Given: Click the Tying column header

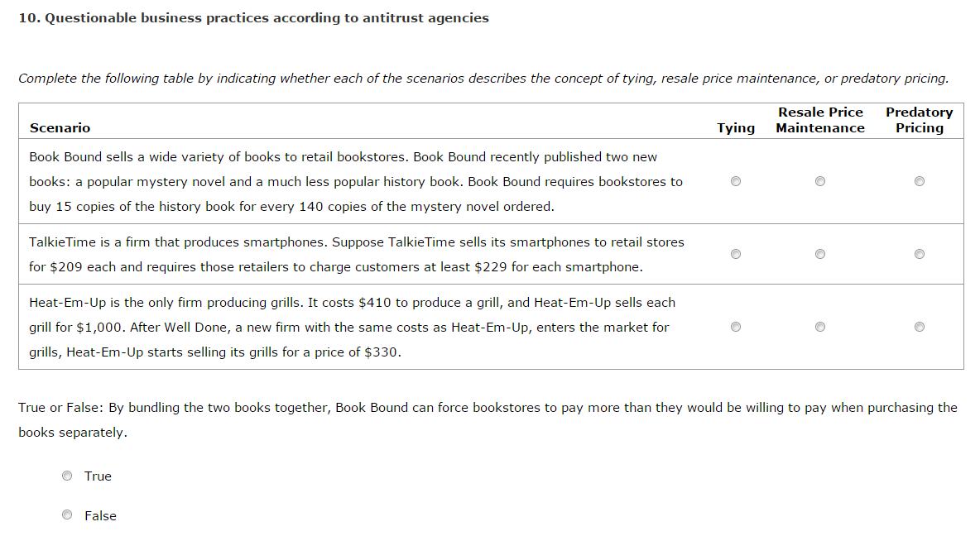Looking at the screenshot, I should click(736, 128).
